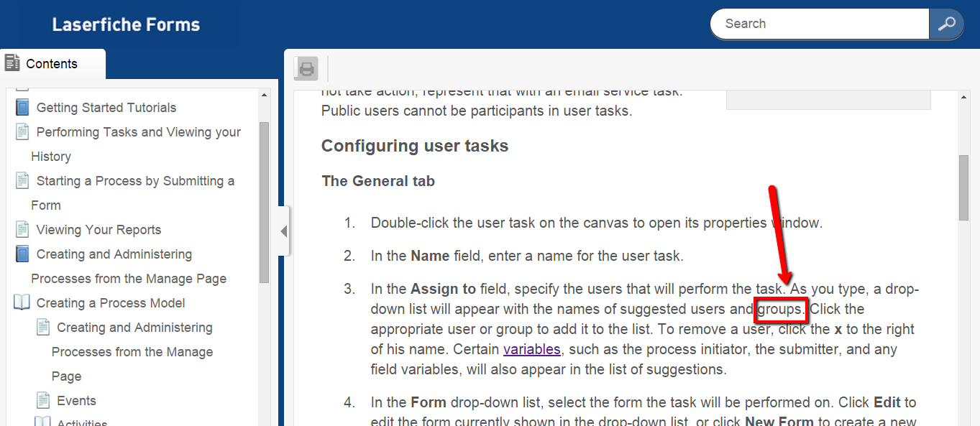Click the search magnifier button
This screenshot has width=980, height=426.
click(x=947, y=24)
